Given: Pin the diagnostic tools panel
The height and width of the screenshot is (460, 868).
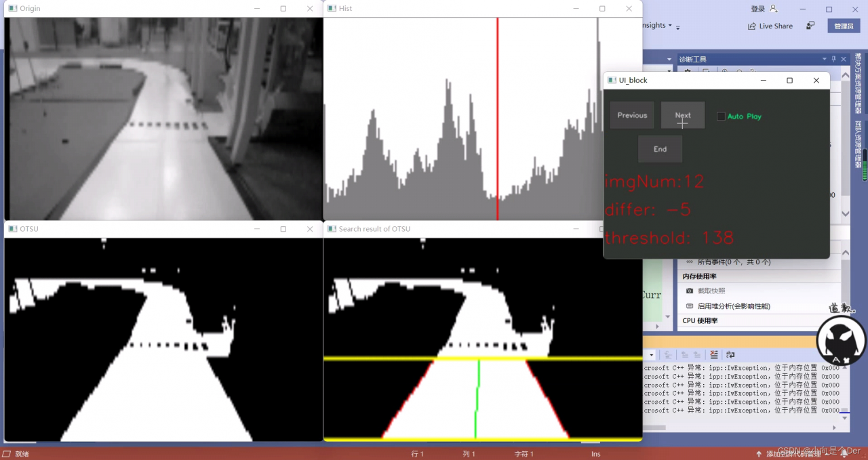Looking at the screenshot, I should click(835, 59).
